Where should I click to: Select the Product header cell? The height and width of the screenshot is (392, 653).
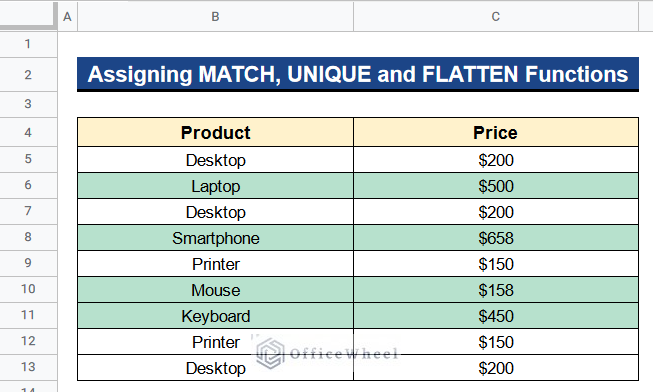point(215,132)
